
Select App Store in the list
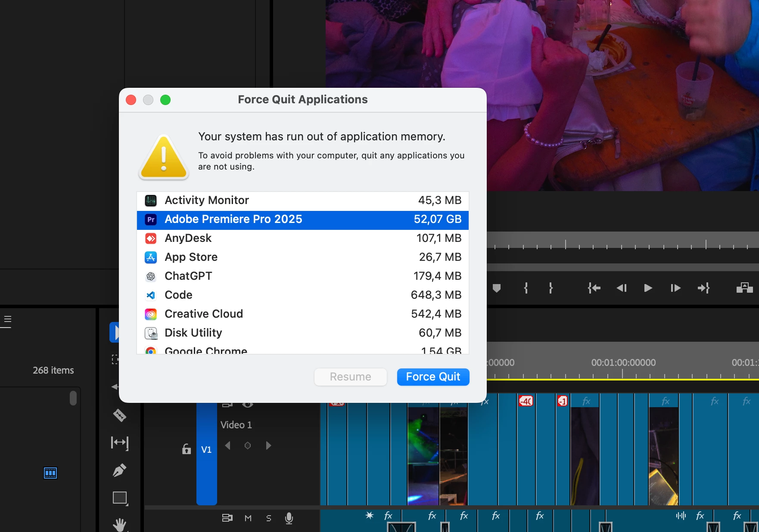302,257
